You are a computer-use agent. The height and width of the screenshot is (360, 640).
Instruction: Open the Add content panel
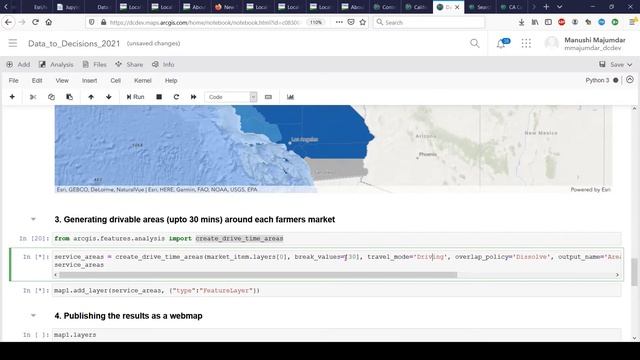coord(18,64)
